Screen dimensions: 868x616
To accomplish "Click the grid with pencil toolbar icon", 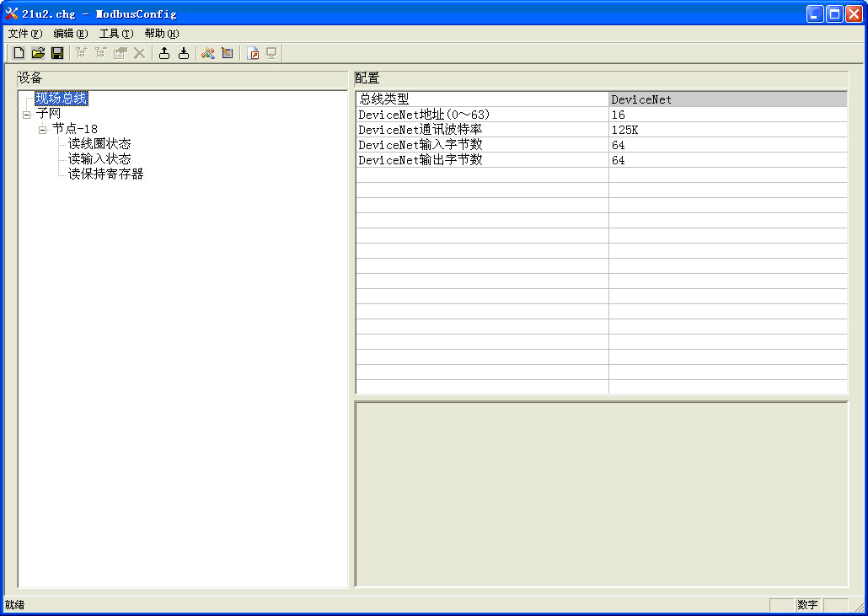I will click(x=228, y=53).
